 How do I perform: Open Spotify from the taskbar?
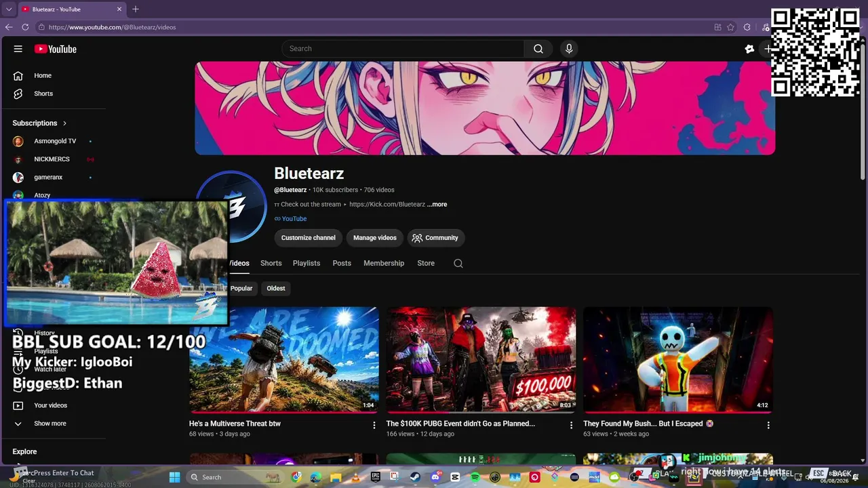475,477
